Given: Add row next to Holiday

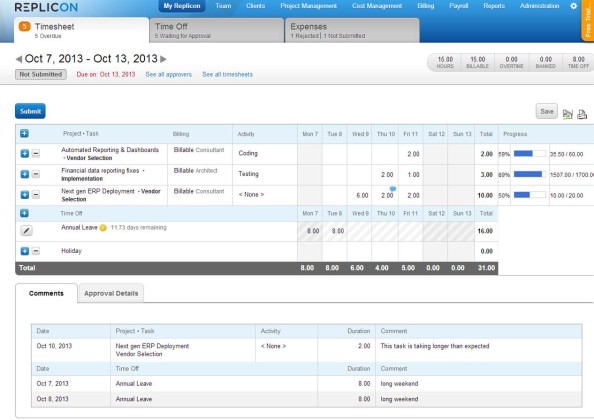Looking at the screenshot, I should click(25, 251).
